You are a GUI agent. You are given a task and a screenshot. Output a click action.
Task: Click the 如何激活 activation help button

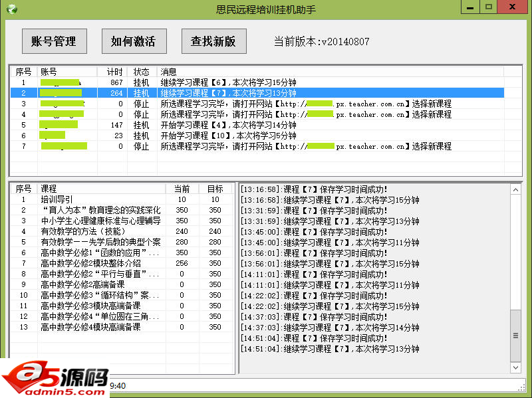[x=134, y=41]
